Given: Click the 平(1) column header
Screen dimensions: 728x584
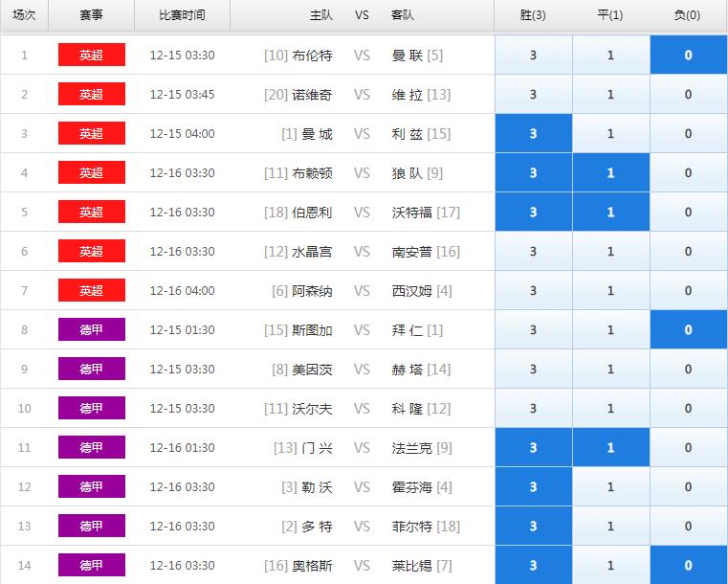Looking at the screenshot, I should tap(610, 15).
